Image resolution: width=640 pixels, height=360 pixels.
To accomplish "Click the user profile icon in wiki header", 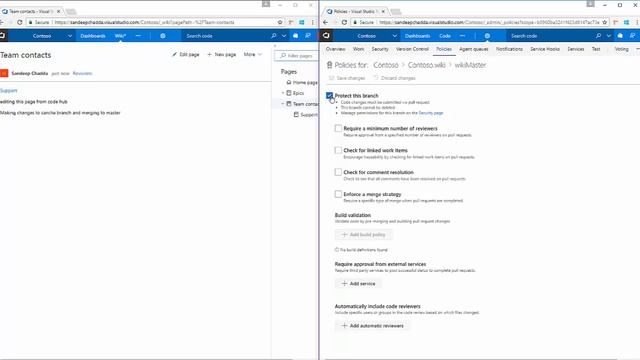I will pos(308,36).
